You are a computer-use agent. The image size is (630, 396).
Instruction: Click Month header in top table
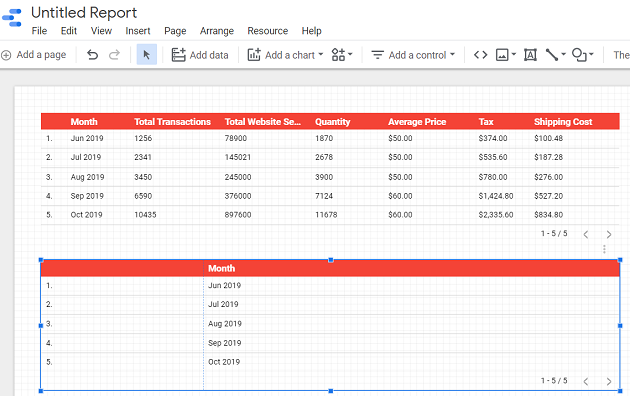coord(84,122)
